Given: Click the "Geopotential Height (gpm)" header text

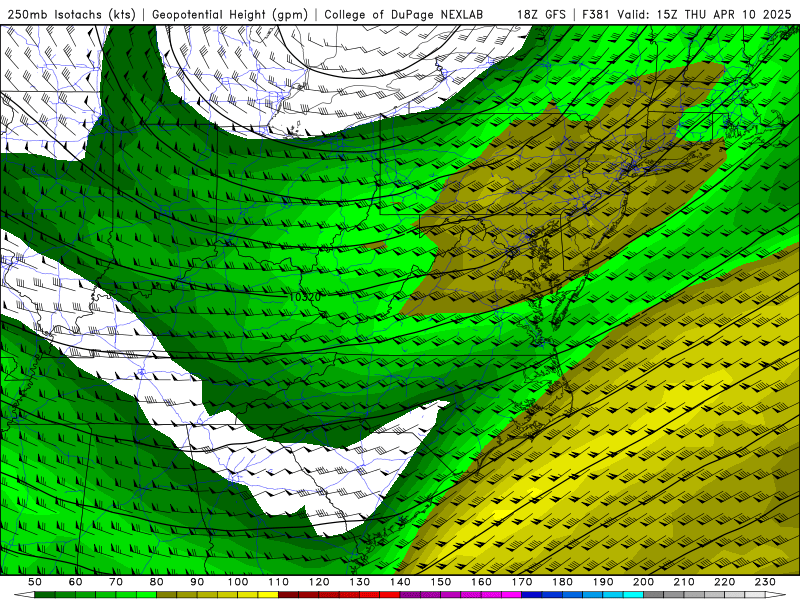Looking at the screenshot, I should click(230, 15).
